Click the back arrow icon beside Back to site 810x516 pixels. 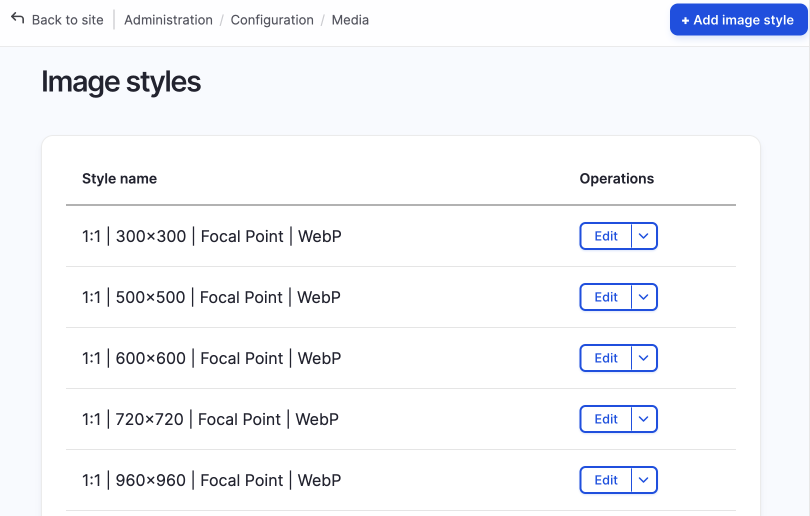(x=18, y=19)
